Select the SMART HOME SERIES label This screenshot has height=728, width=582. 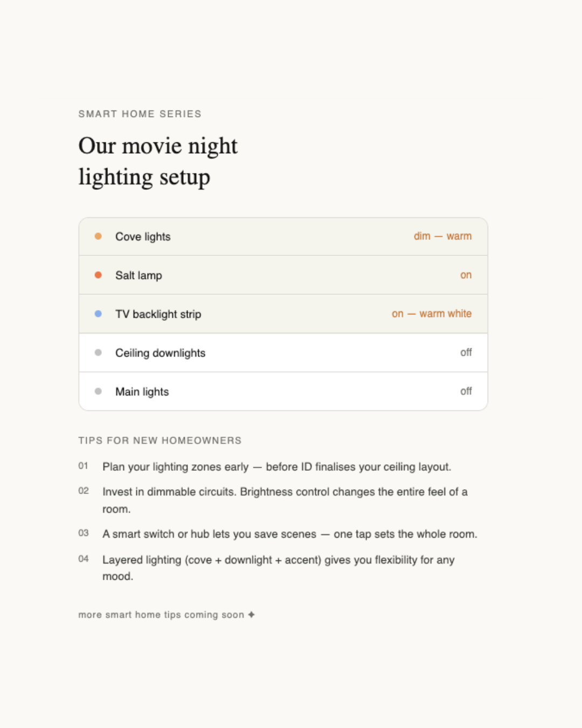140,114
